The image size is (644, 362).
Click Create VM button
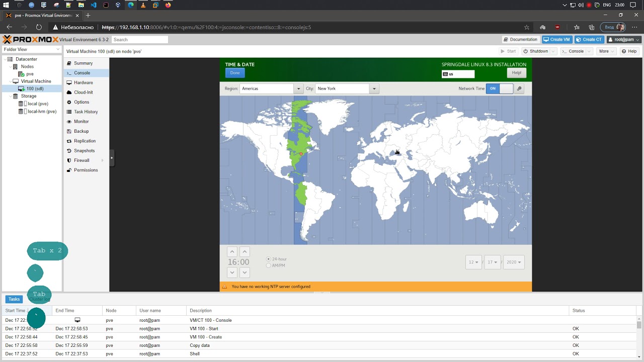coord(557,39)
